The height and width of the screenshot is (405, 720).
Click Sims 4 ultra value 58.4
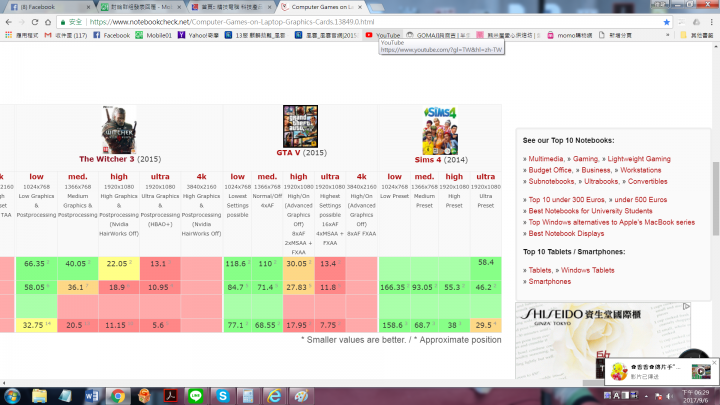pos(486,262)
